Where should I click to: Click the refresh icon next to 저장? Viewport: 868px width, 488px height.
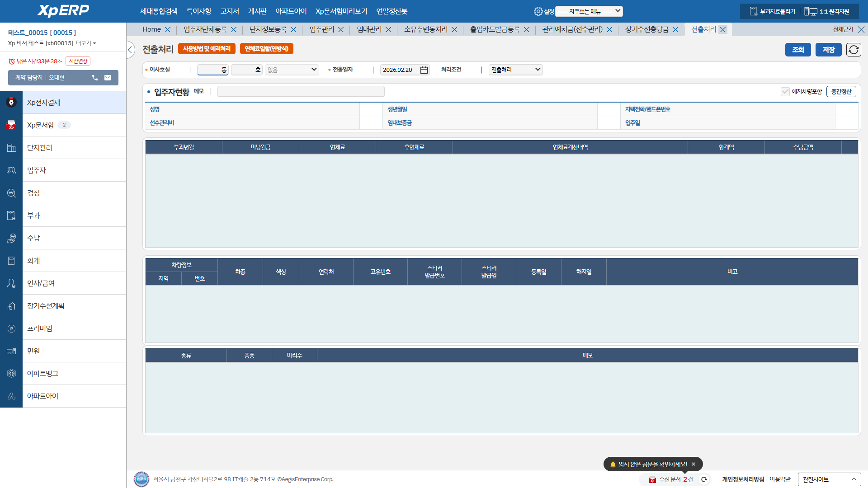(x=854, y=50)
